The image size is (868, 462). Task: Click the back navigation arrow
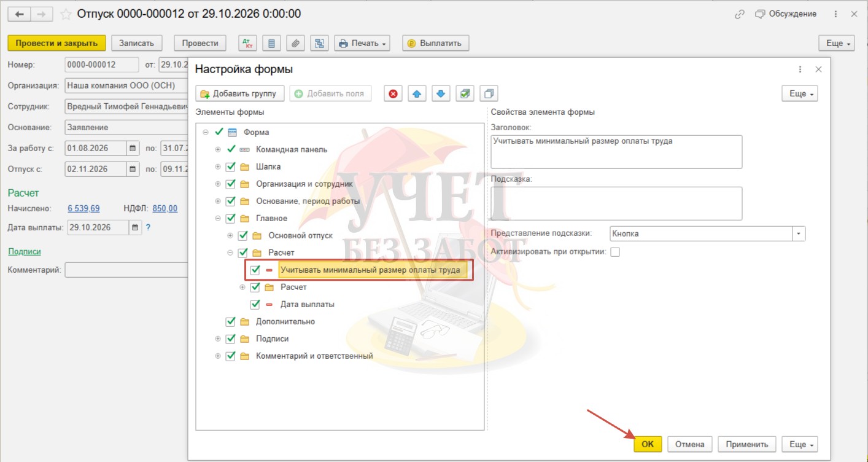click(19, 14)
